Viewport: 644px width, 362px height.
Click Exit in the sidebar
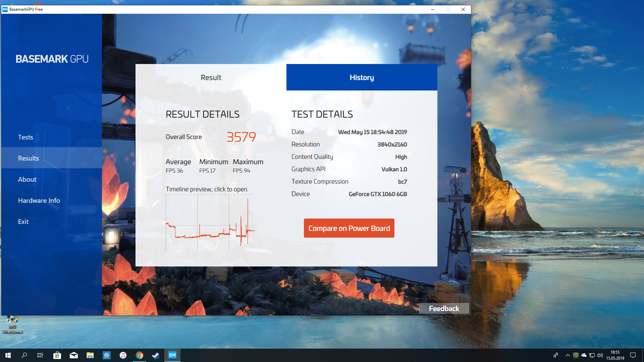point(23,222)
